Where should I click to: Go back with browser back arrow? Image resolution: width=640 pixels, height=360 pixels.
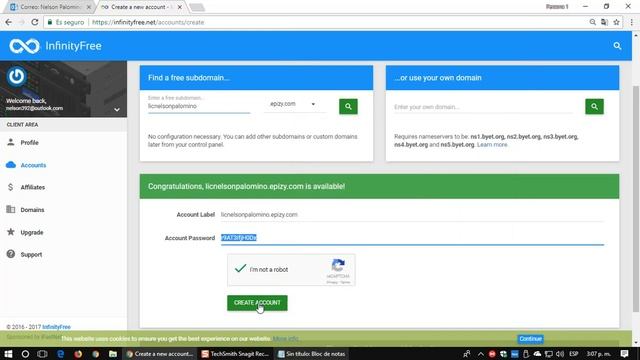tap(9, 22)
